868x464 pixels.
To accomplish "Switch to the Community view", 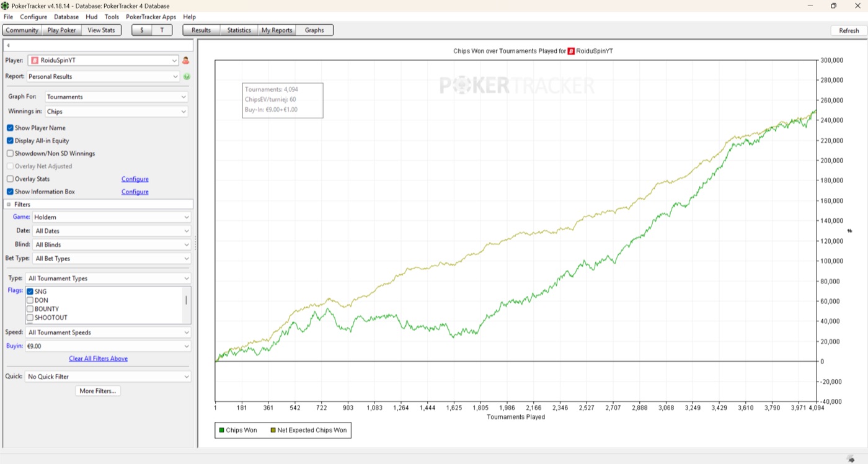I will tap(22, 30).
